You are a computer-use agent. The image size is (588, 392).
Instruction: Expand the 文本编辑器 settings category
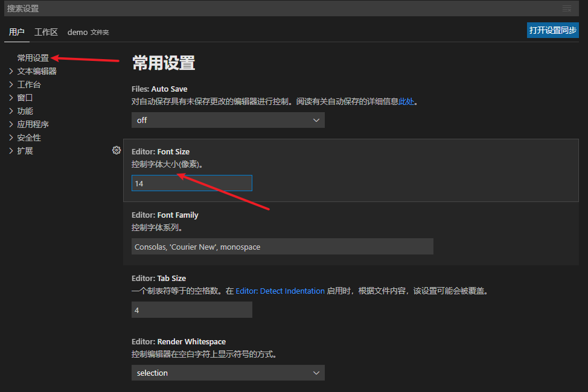[38, 71]
